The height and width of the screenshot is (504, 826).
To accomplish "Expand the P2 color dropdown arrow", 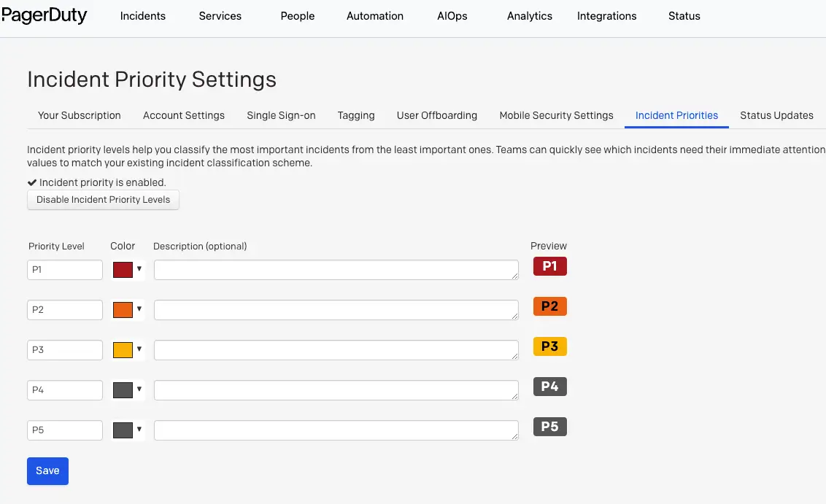I will click(x=139, y=309).
